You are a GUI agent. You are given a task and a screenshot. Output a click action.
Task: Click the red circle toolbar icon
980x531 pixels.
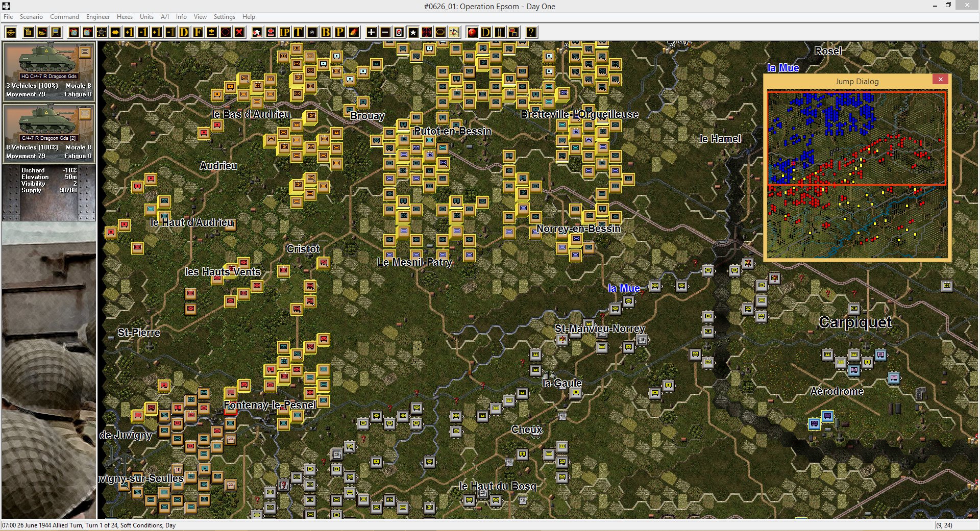point(226,33)
